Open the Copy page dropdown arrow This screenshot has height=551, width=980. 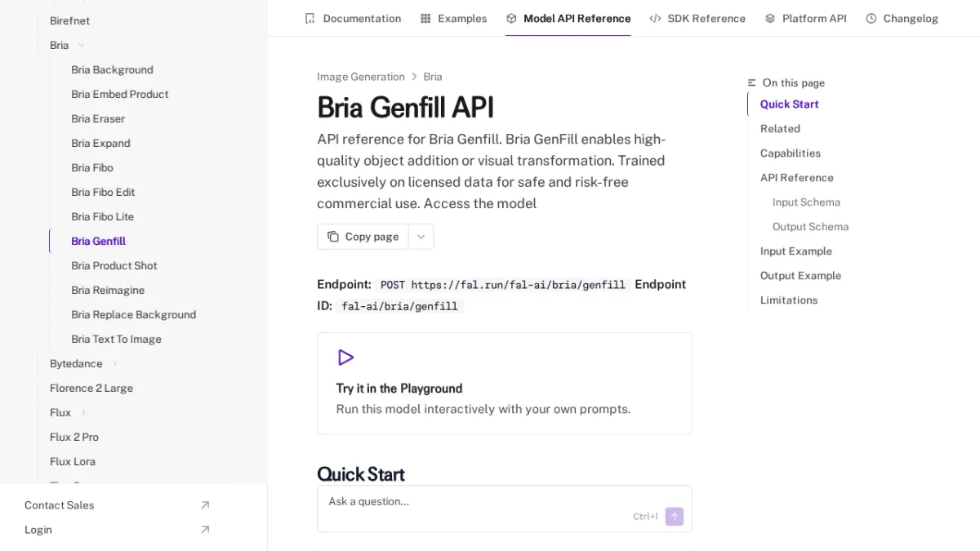(x=421, y=237)
